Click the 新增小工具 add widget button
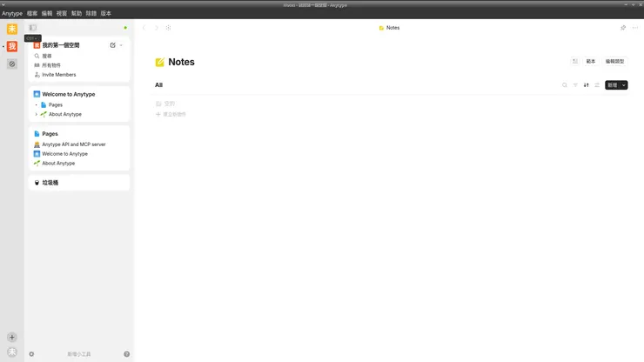Screen dimensions: 644x362 tap(79, 354)
